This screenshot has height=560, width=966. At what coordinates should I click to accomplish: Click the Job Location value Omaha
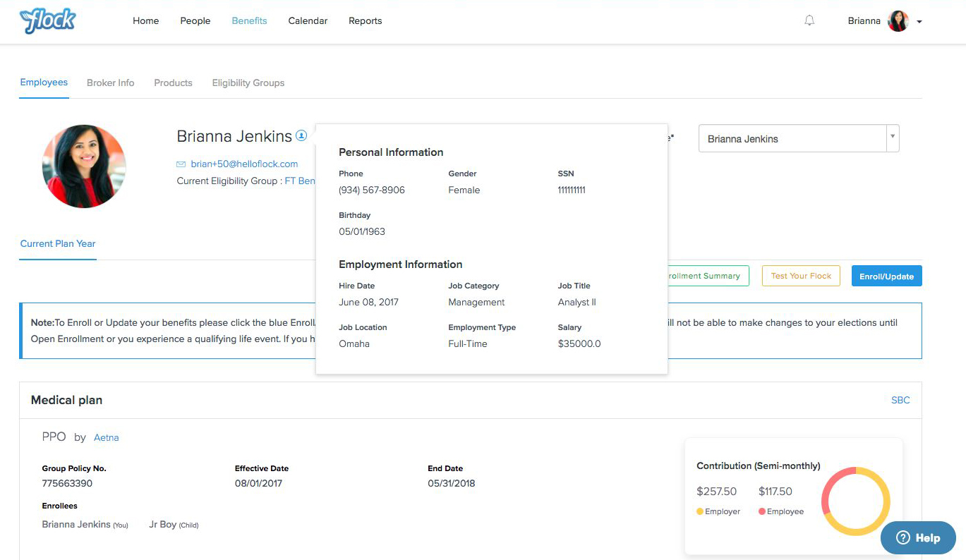354,344
